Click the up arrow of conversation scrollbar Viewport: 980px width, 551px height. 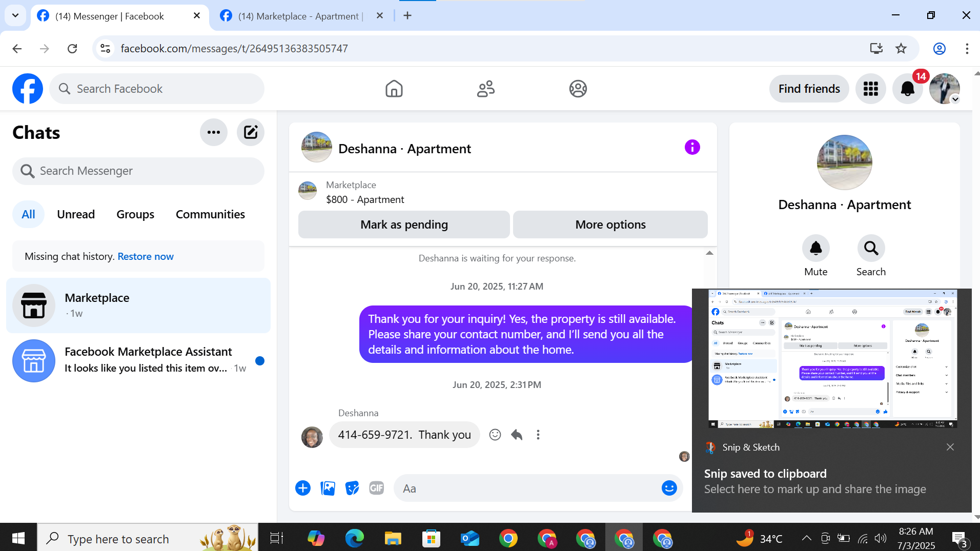point(709,253)
